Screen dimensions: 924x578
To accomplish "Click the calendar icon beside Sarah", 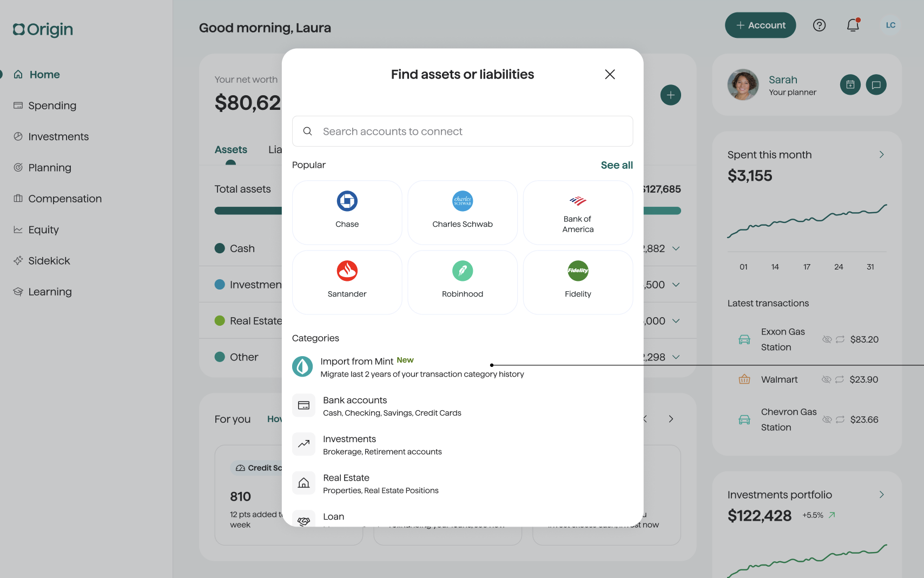I will [x=850, y=85].
